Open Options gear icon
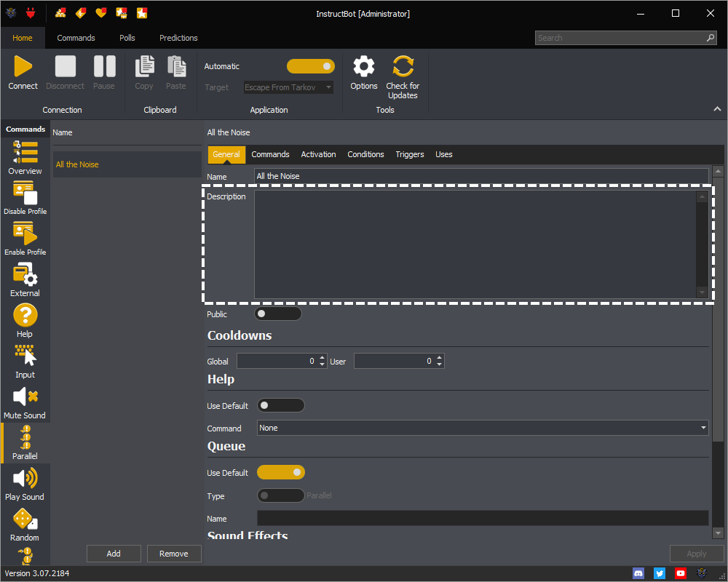 [364, 66]
